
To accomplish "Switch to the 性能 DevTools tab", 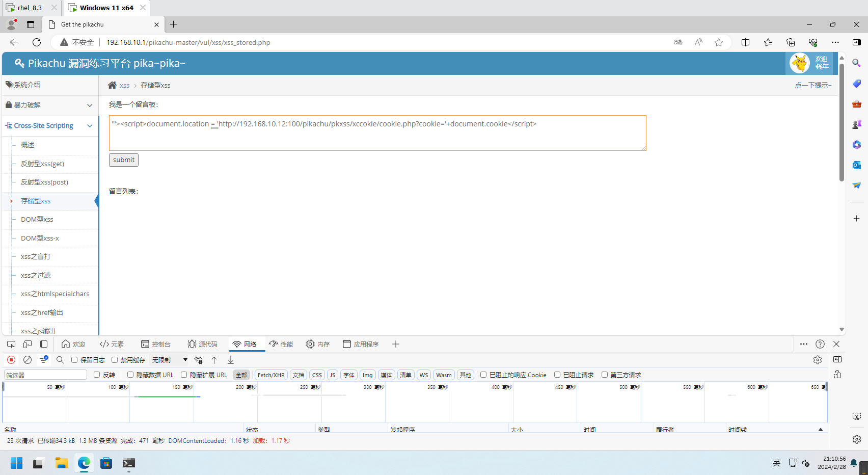I will pyautogui.click(x=281, y=344).
